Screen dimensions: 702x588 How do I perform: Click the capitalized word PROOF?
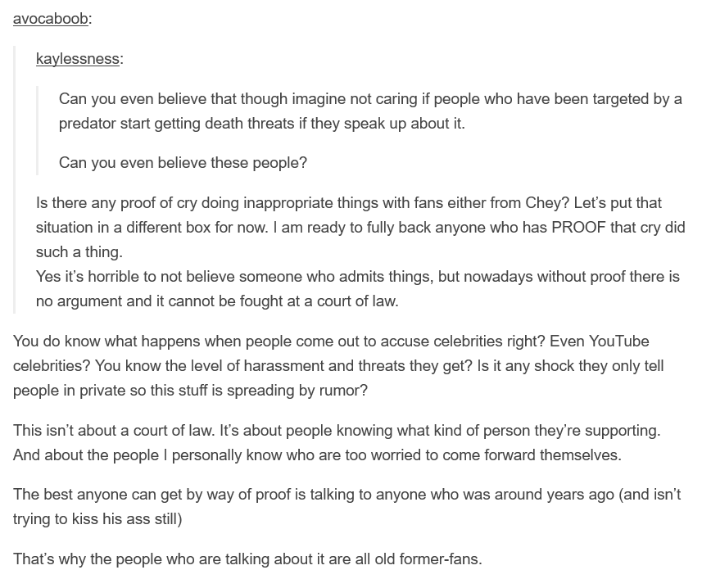tap(578, 228)
